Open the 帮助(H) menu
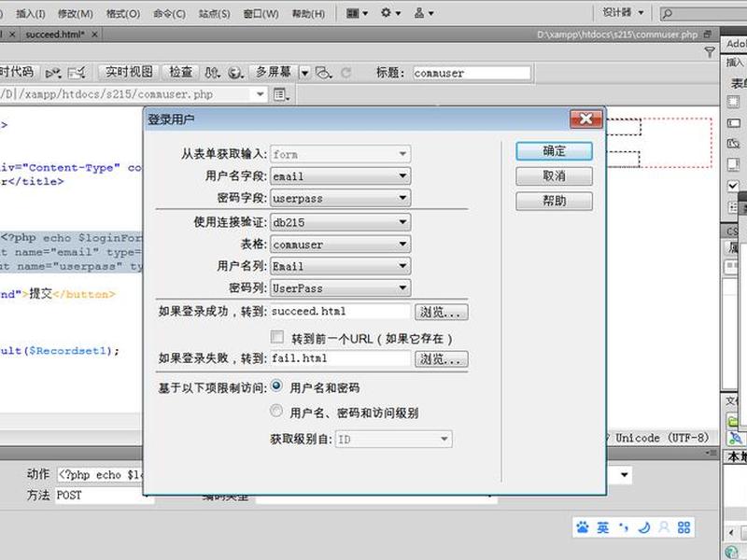The width and height of the screenshot is (747, 560). pos(308,13)
